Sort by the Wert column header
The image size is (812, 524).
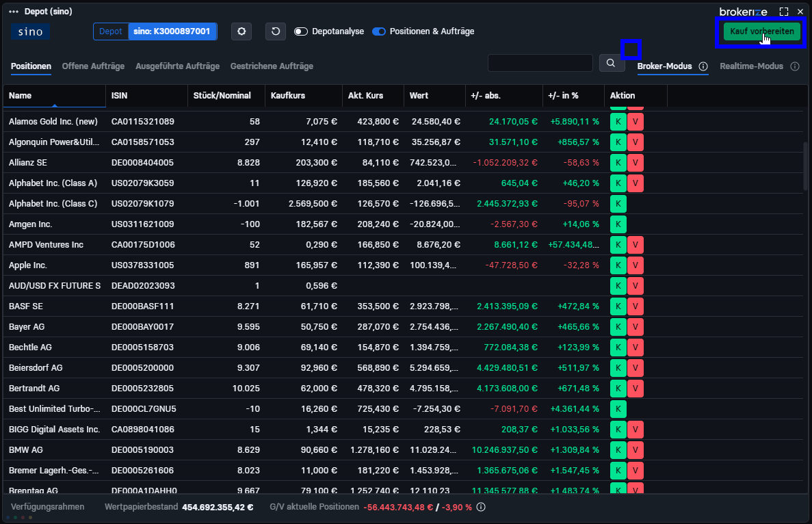[434, 96]
